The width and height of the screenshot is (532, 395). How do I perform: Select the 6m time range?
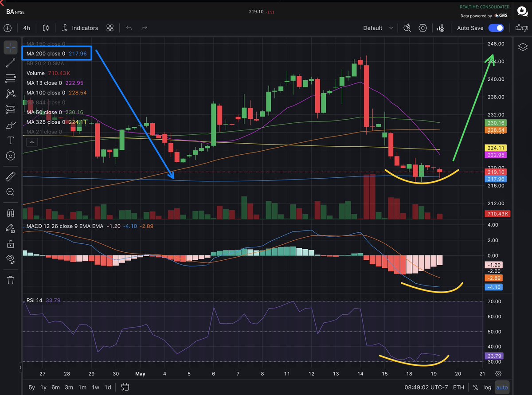pyautogui.click(x=55, y=387)
